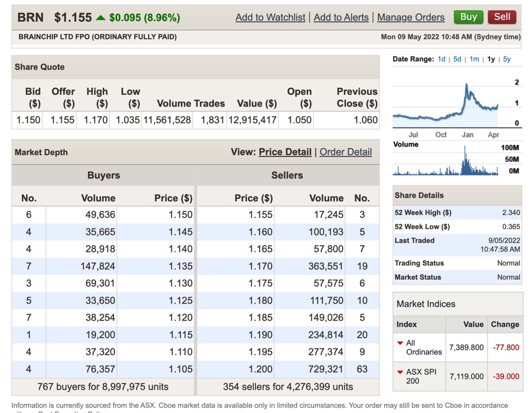Open the Add to Alerts link

tap(341, 17)
